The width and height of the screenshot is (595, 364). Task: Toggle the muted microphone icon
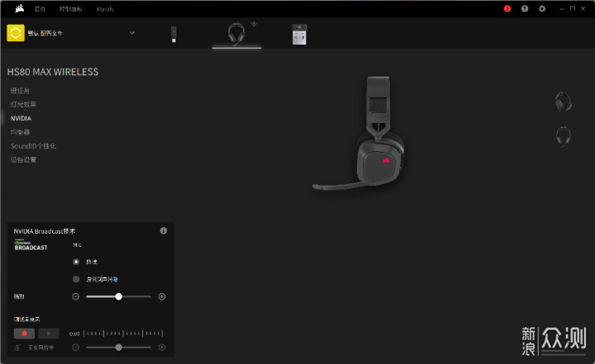17,347
